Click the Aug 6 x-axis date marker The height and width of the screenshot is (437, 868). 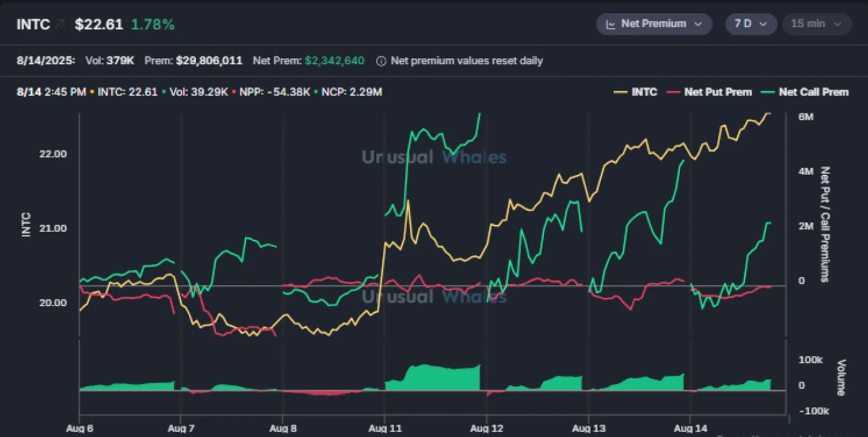point(80,428)
